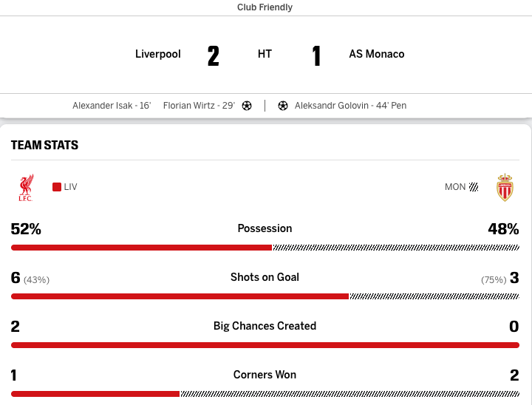Click the Big Chances Created red bar

(265, 345)
